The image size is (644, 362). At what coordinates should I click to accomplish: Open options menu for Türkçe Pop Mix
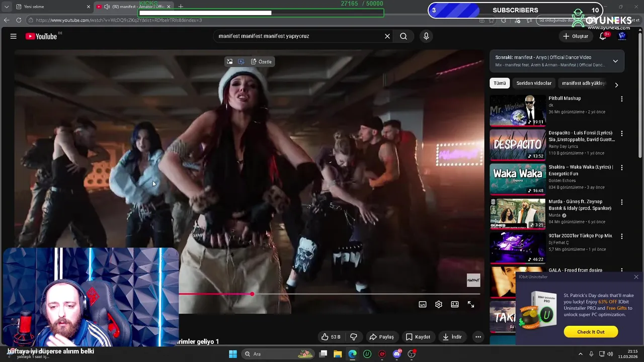[x=622, y=236]
